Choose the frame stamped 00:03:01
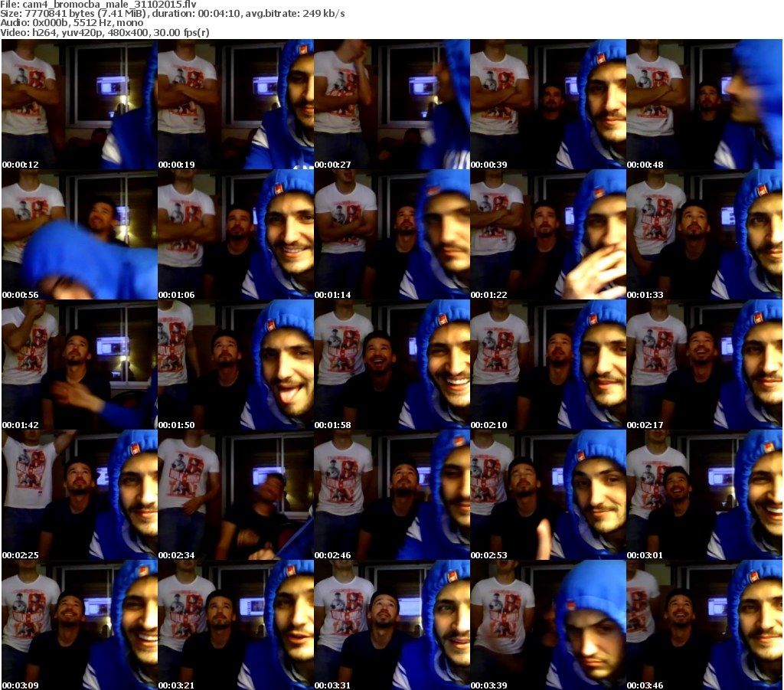The height and width of the screenshot is (690, 784). 704,495
